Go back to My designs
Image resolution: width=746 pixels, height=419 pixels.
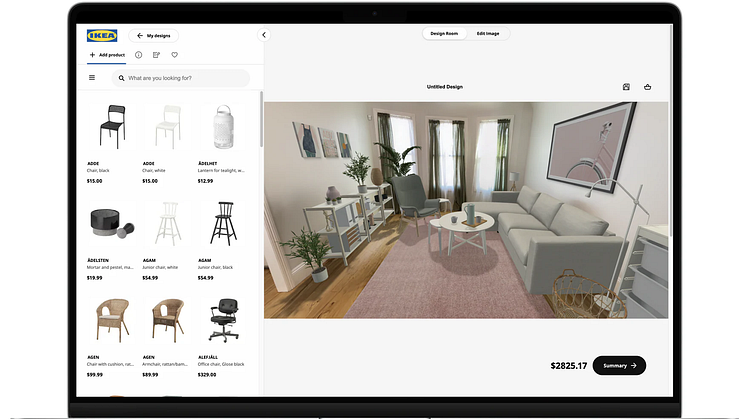click(153, 35)
